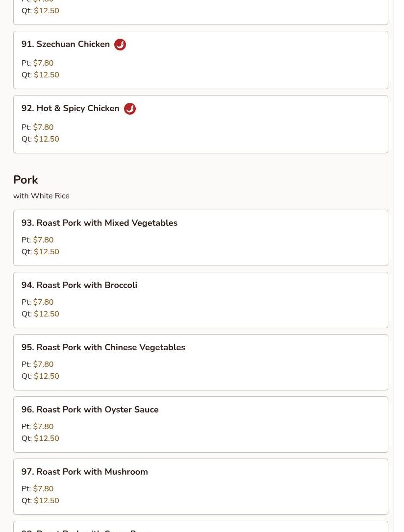Click the Pork category heading
Screen dimensions: 404x532
click(25, 180)
